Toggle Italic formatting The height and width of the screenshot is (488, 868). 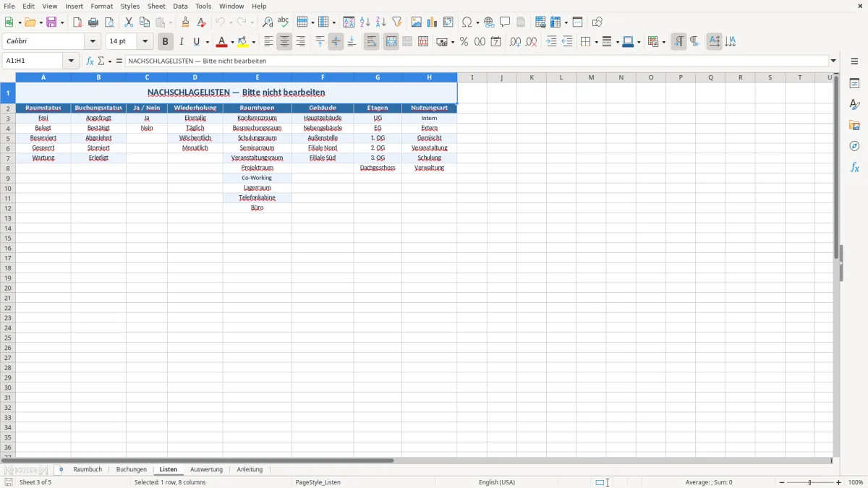(181, 42)
